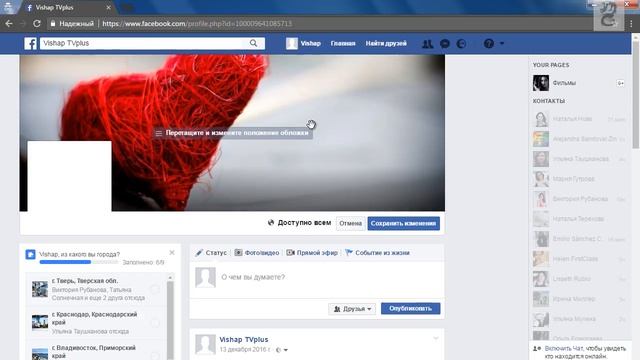Open chat with Виктория Рубанова
The image size is (640, 360).
(579, 199)
